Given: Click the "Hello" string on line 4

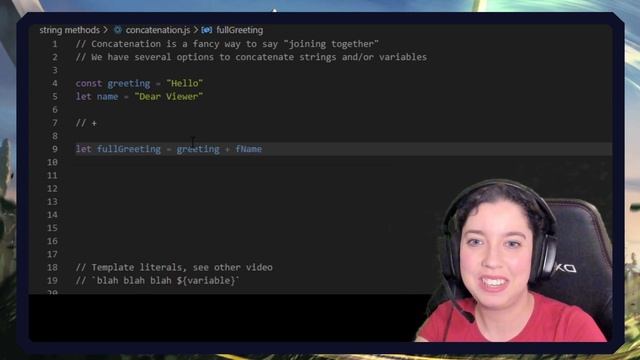Looking at the screenshot, I should pos(184,83).
